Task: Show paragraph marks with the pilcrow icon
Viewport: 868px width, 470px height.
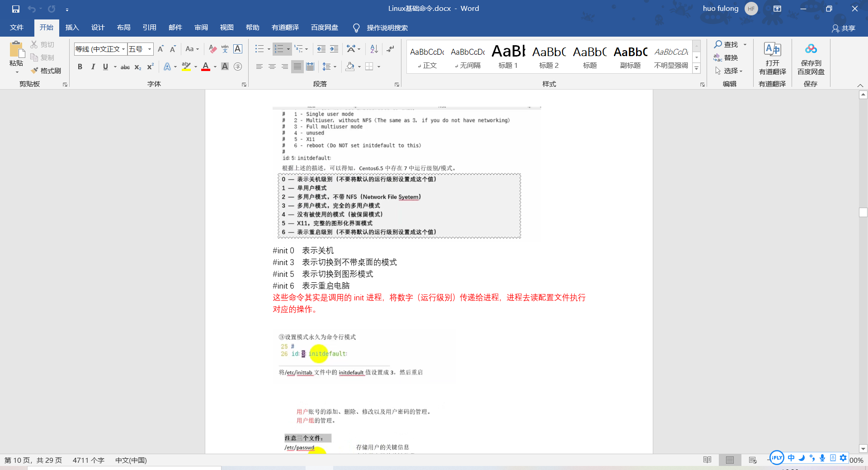Action: [x=390, y=49]
